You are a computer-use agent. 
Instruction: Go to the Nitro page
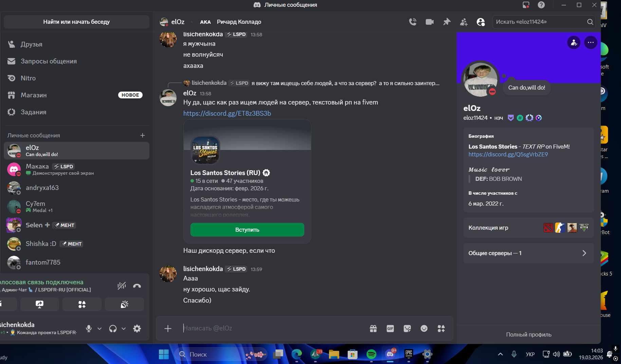[x=28, y=78]
